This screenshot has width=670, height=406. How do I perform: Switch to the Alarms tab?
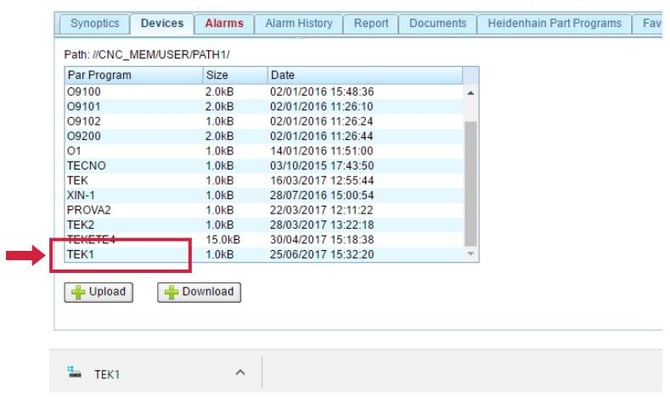[x=224, y=24]
